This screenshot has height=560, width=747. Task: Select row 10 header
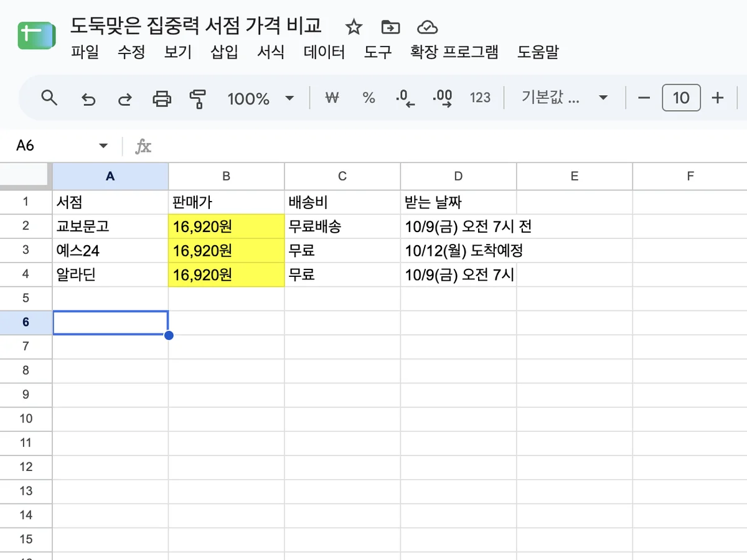(x=26, y=419)
